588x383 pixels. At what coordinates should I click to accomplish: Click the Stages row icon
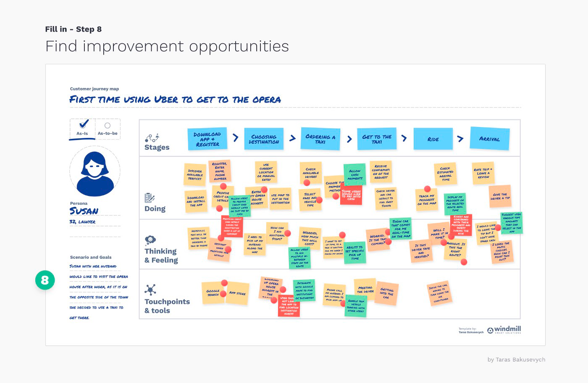point(152,137)
